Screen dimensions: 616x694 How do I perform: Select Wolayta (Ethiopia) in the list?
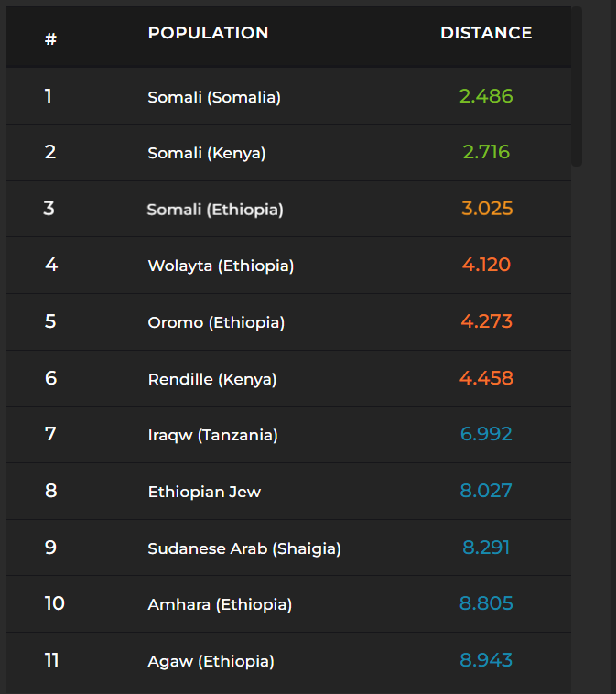[221, 266]
